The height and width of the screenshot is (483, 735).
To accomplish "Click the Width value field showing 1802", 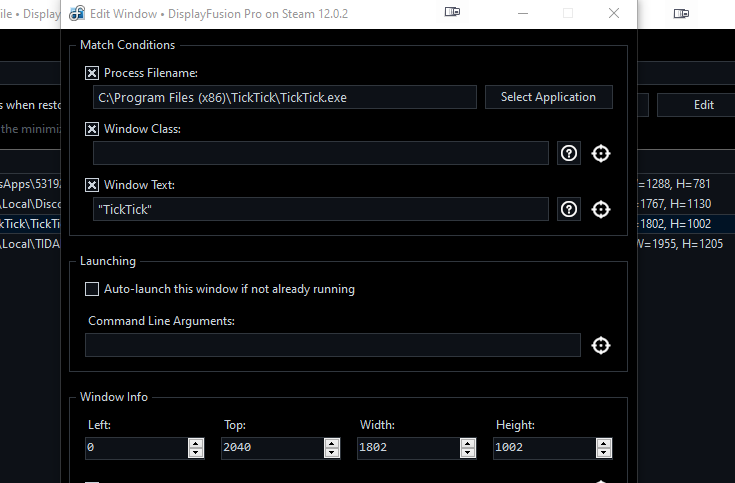I will (409, 448).
